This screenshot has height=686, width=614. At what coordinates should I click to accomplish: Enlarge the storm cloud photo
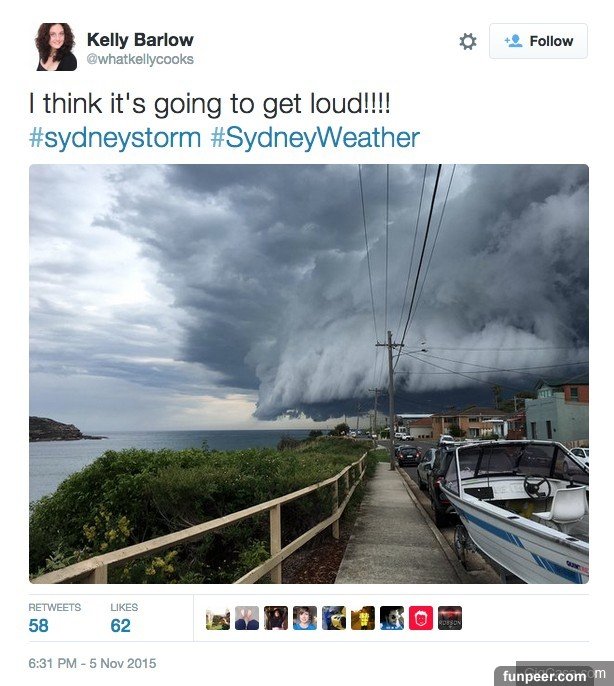coord(309,374)
